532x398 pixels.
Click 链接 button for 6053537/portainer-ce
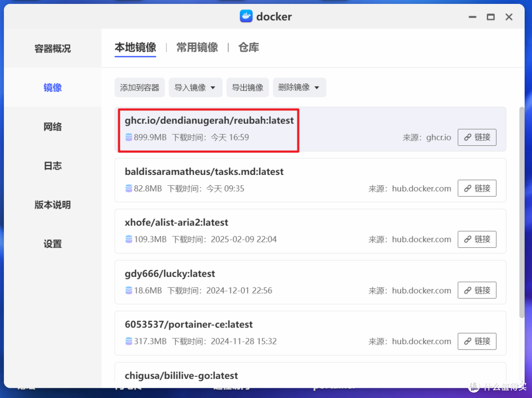point(477,341)
